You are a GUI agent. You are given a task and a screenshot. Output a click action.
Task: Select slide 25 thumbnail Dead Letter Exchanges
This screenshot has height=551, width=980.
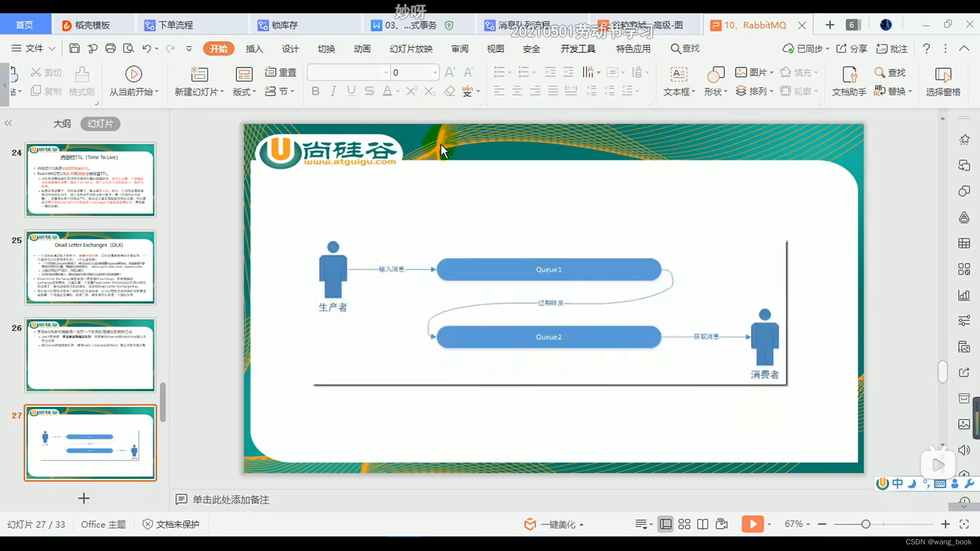pos(90,267)
